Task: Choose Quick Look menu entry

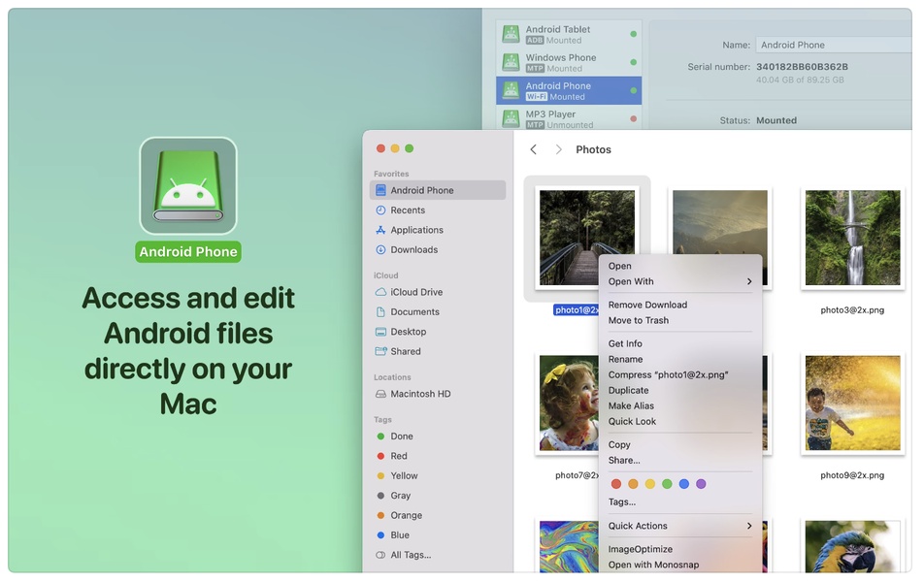Action: (x=680, y=422)
